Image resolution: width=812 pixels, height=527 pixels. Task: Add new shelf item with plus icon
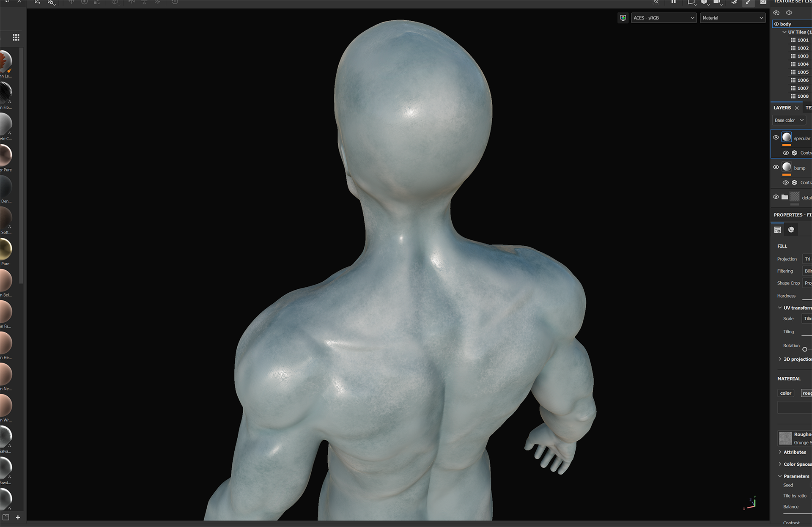click(x=18, y=517)
